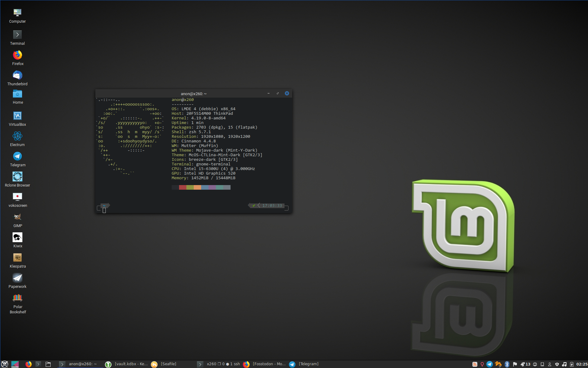Viewport: 588px width, 368px height.
Task: Click 'Resolution: 1920x1080, 1920x1200' line
Action: pos(211,137)
